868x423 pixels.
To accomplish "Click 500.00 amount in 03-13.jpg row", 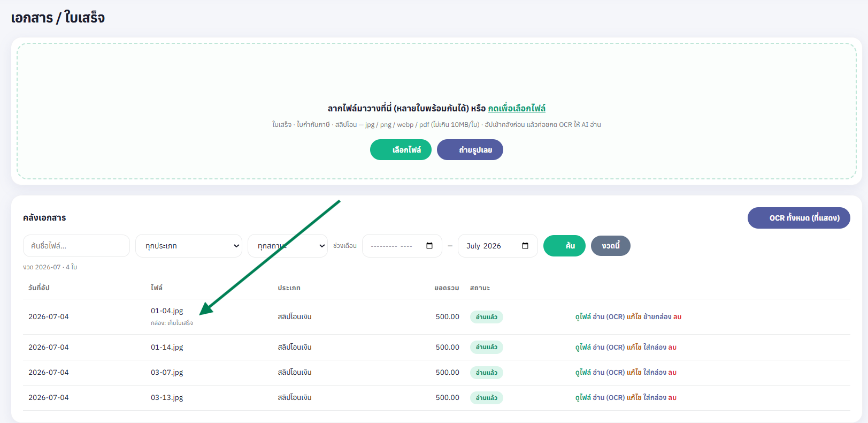I will click(448, 397).
